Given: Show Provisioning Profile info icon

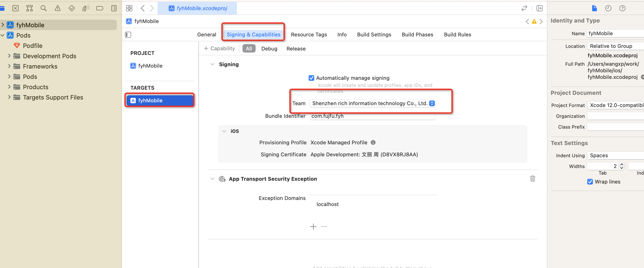Looking at the screenshot, I should pyautogui.click(x=373, y=142).
